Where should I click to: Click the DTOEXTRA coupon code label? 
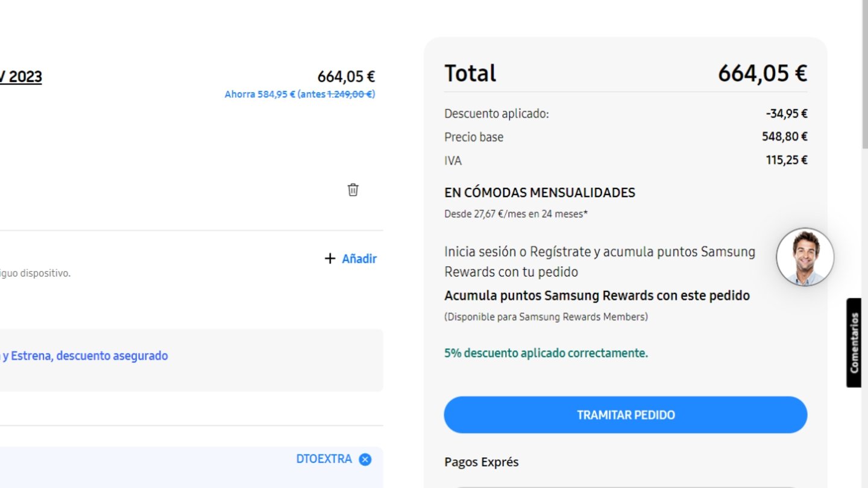pyautogui.click(x=324, y=459)
